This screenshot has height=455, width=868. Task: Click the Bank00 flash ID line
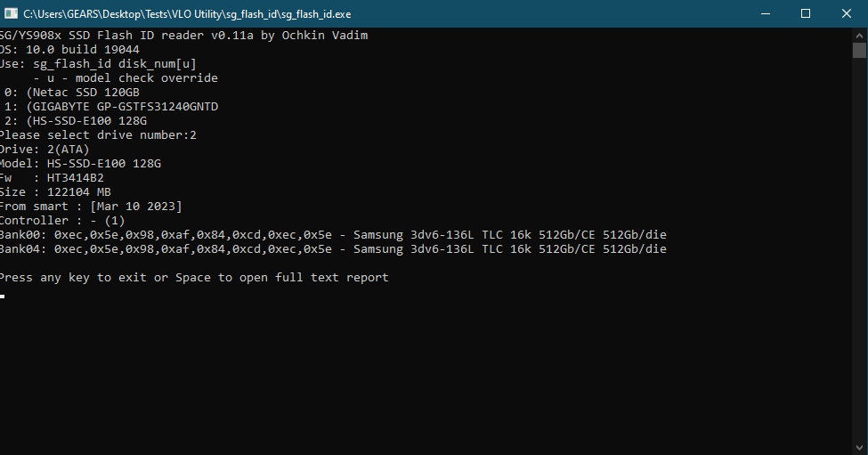[x=331, y=235]
